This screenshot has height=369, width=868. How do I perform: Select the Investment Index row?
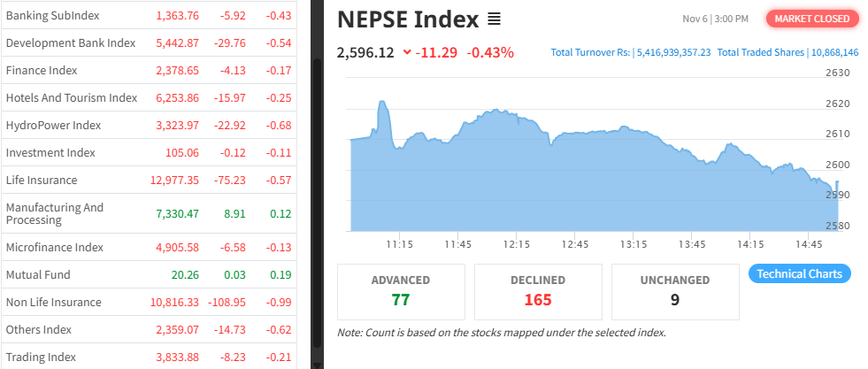(50, 152)
